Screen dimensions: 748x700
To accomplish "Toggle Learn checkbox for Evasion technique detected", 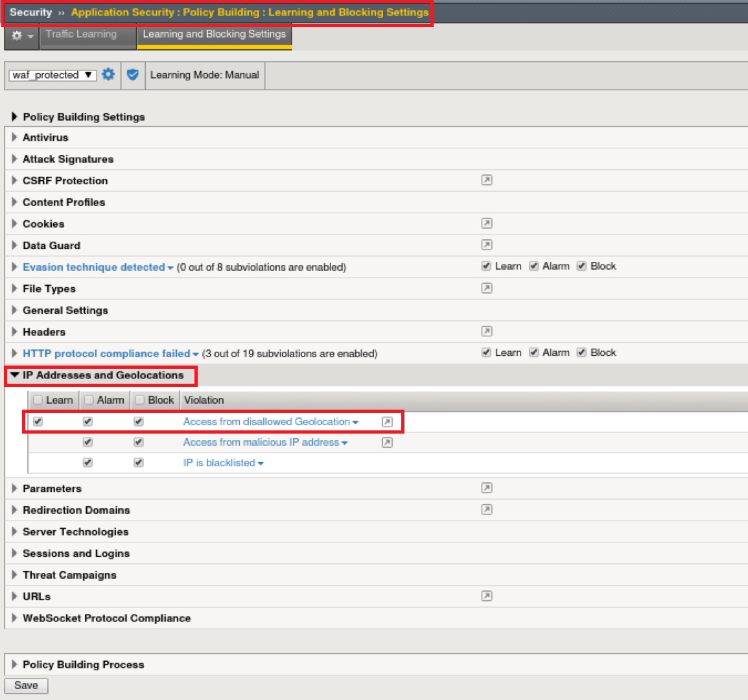I will tap(486, 266).
